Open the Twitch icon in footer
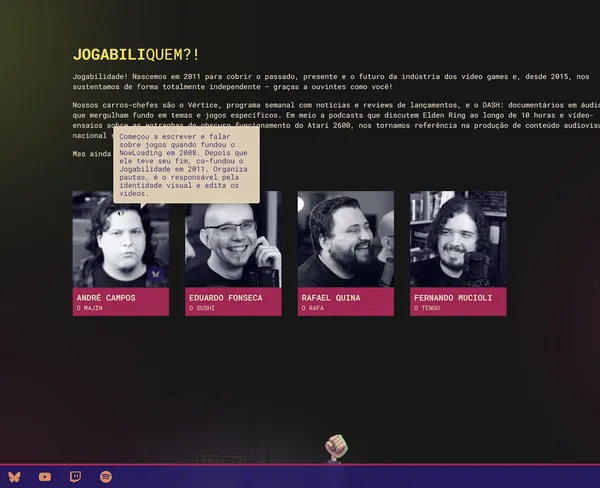This screenshot has height=488, width=600. [75, 477]
